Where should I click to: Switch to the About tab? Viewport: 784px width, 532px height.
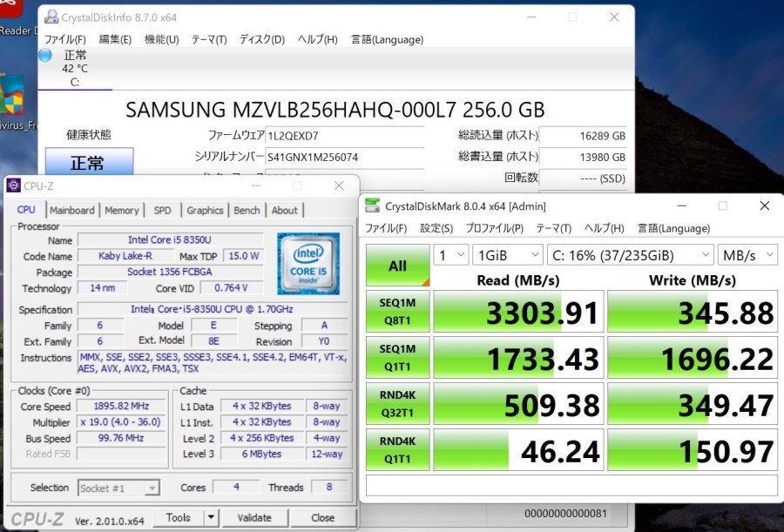(x=285, y=211)
